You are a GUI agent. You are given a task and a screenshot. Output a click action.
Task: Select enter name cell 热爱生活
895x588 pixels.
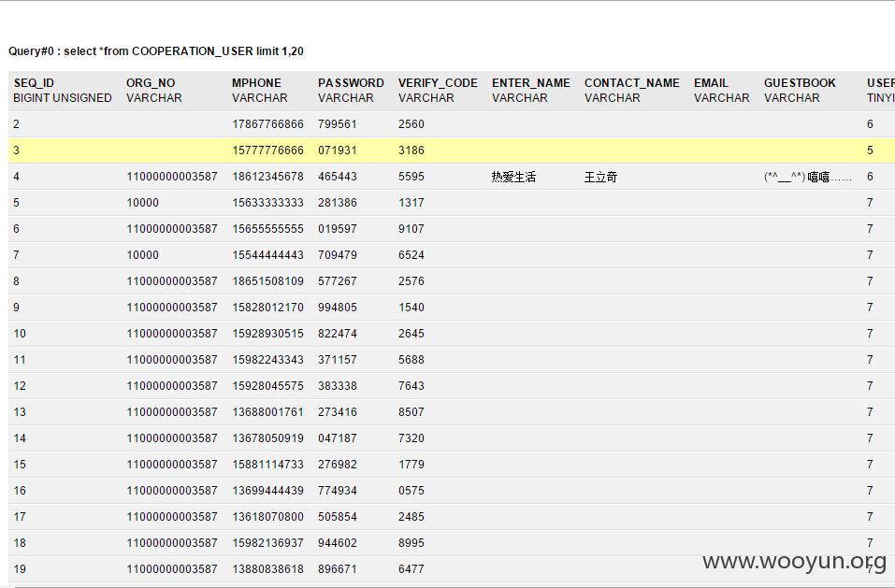click(513, 177)
